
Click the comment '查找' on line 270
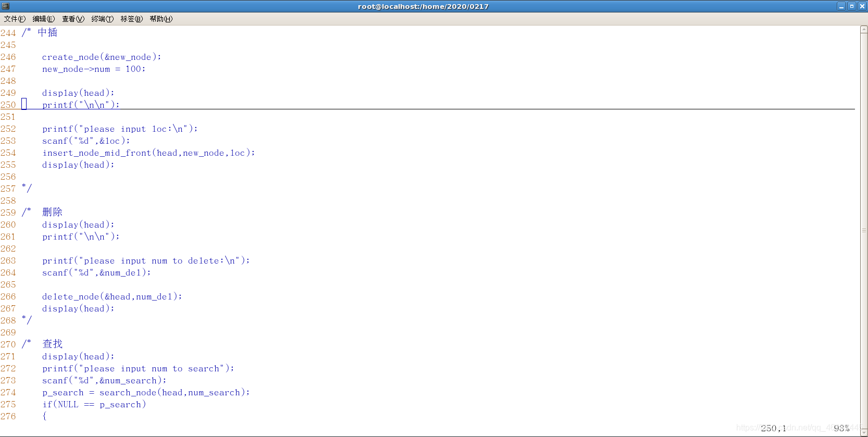point(52,344)
